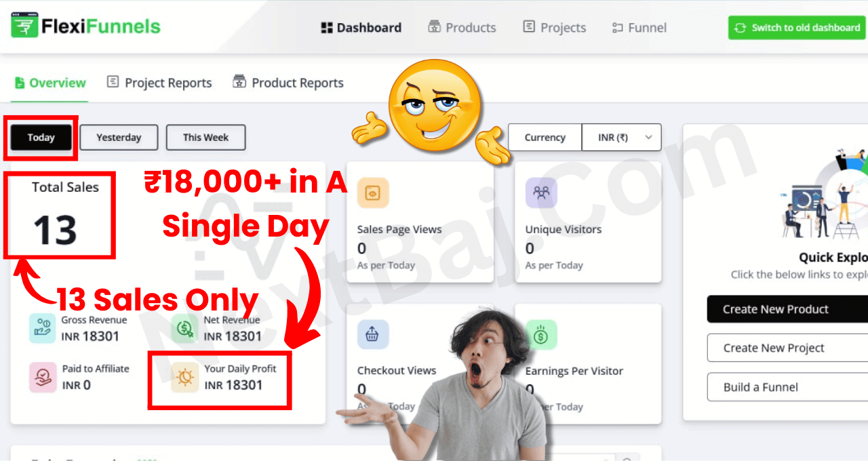Switch the time filter to Yesterday

tap(119, 137)
